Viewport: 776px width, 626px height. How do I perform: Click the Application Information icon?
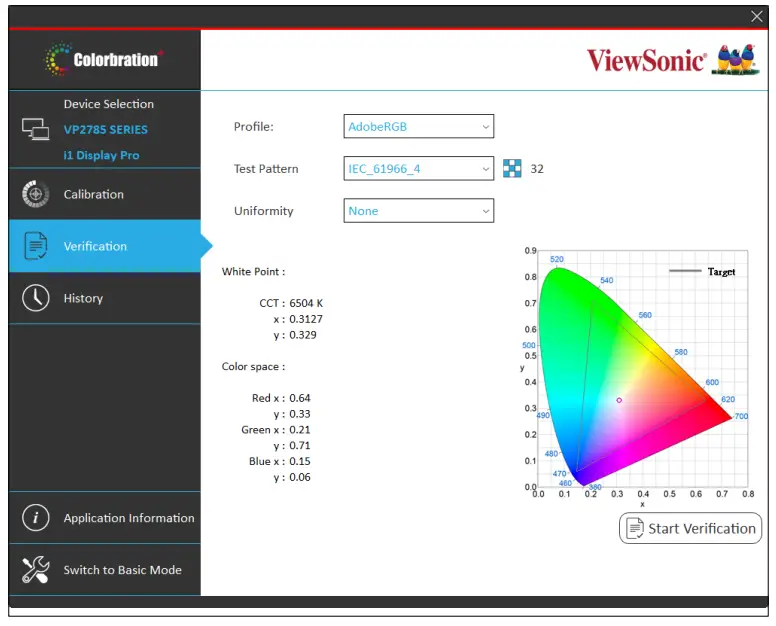click(x=36, y=518)
